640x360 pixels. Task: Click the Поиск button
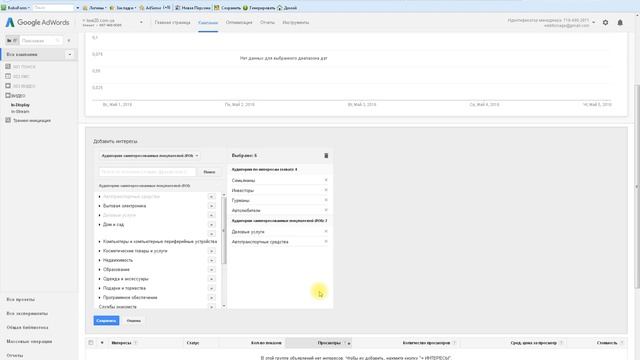coord(209,172)
